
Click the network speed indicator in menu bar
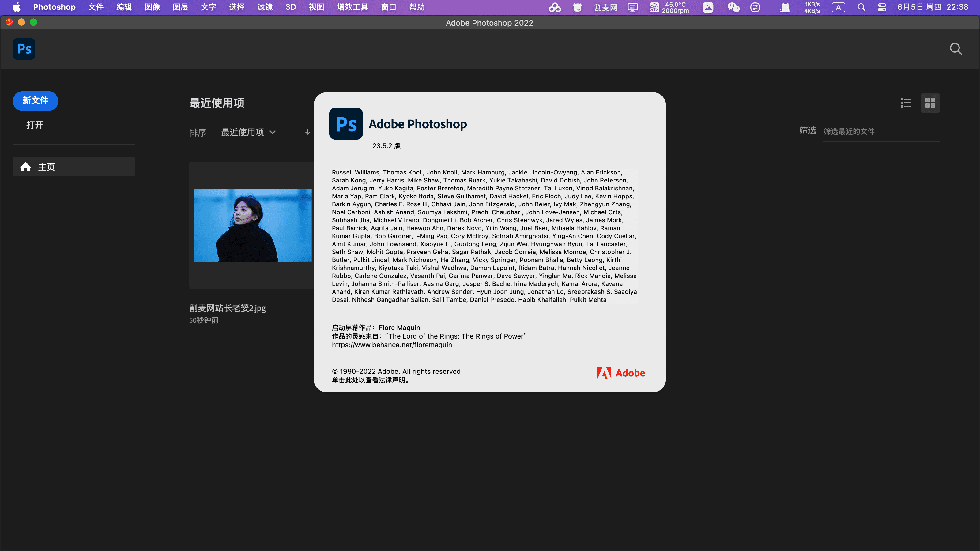point(812,7)
